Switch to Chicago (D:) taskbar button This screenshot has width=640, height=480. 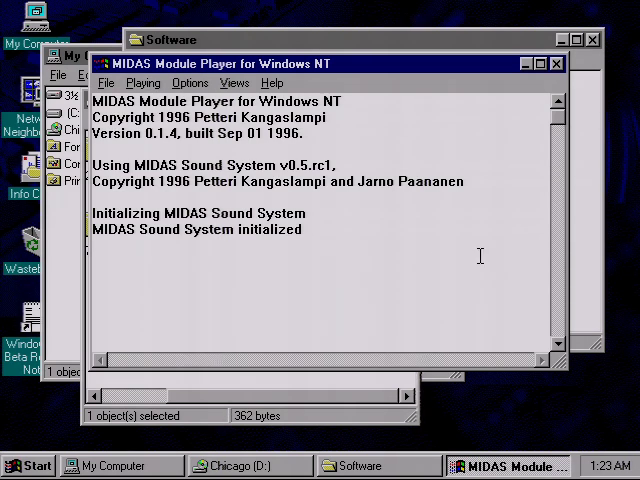click(251, 466)
